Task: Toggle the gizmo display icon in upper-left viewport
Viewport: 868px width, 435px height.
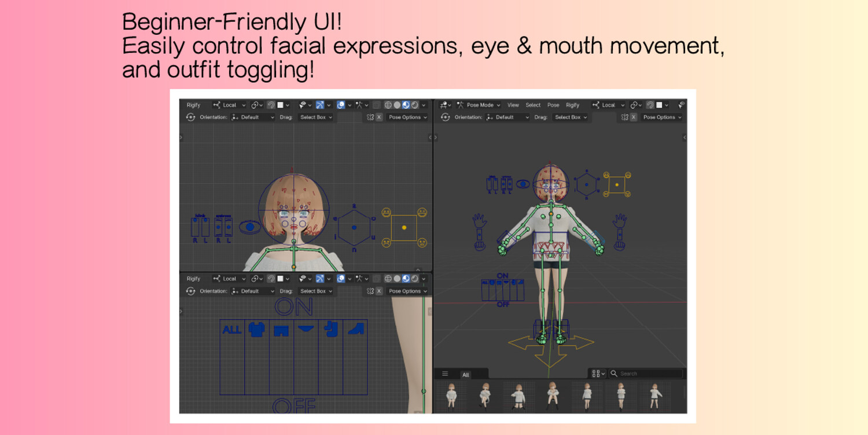Action: click(x=319, y=105)
